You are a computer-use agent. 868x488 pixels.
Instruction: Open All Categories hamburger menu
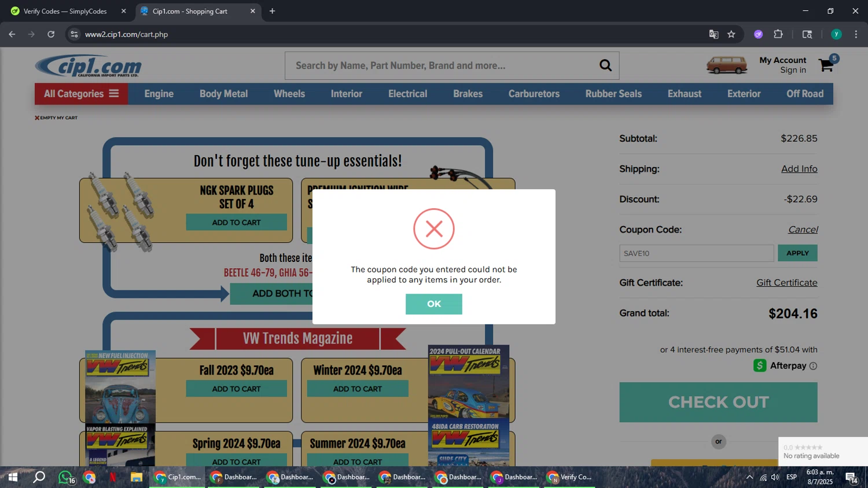click(x=81, y=94)
